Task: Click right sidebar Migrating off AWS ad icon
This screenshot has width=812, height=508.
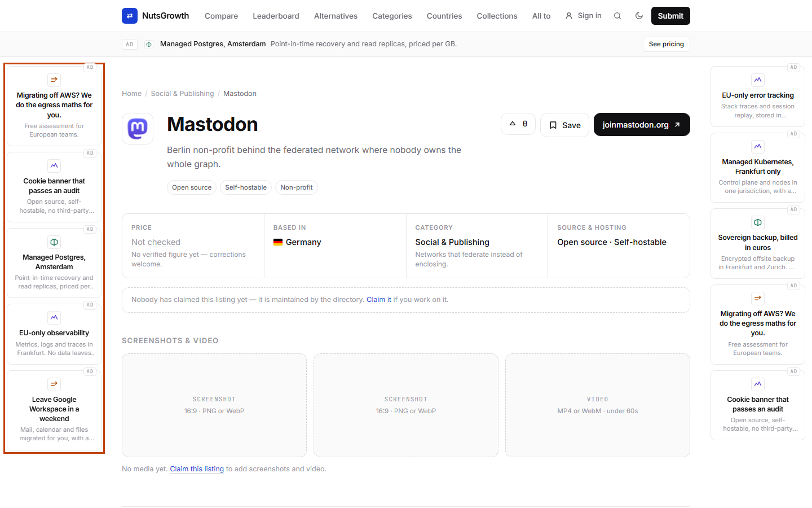Action: [758, 298]
